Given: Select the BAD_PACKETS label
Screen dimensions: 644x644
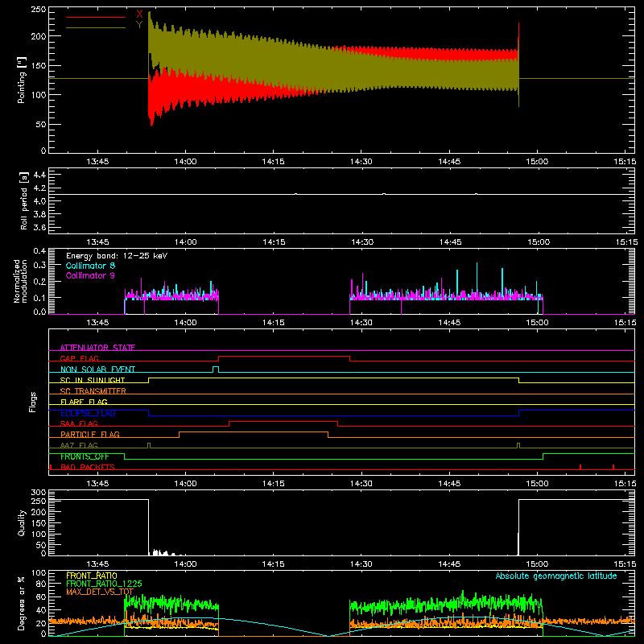Looking at the screenshot, I should [88, 467].
